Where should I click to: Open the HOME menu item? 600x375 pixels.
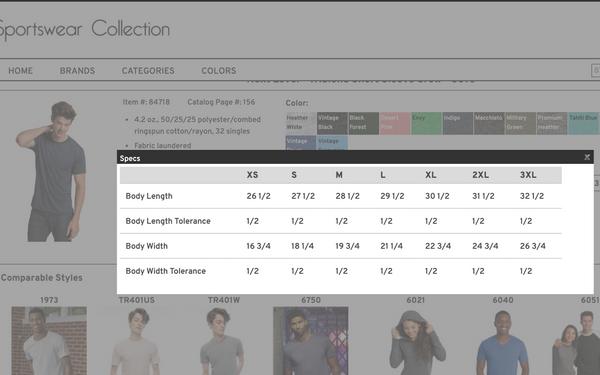21,71
